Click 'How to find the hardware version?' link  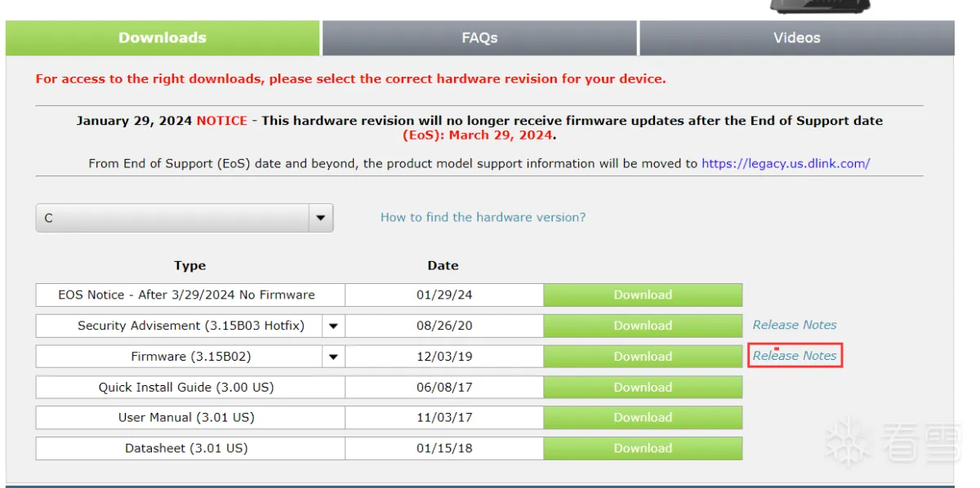483,217
